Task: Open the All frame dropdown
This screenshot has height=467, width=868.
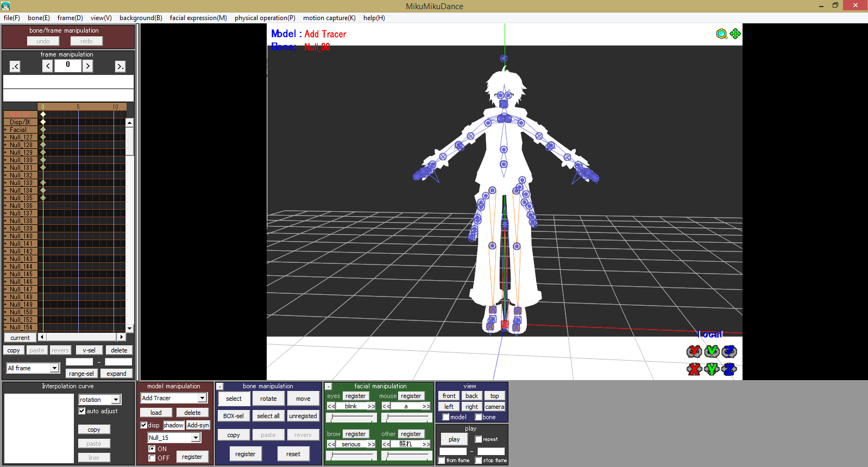Action: click(x=54, y=368)
